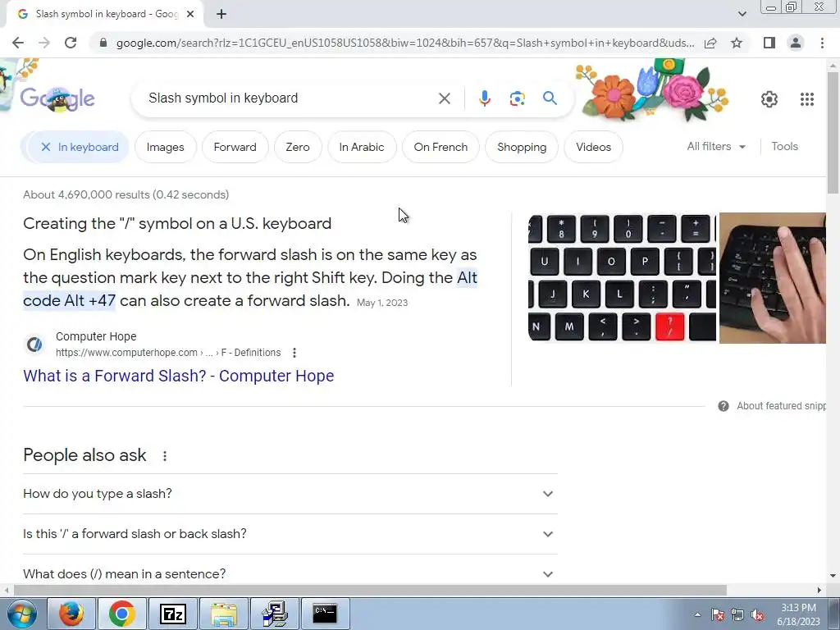Expand Is this '/' a forward slash question
Image resolution: width=840 pixels, height=630 pixels.
pyautogui.click(x=290, y=533)
